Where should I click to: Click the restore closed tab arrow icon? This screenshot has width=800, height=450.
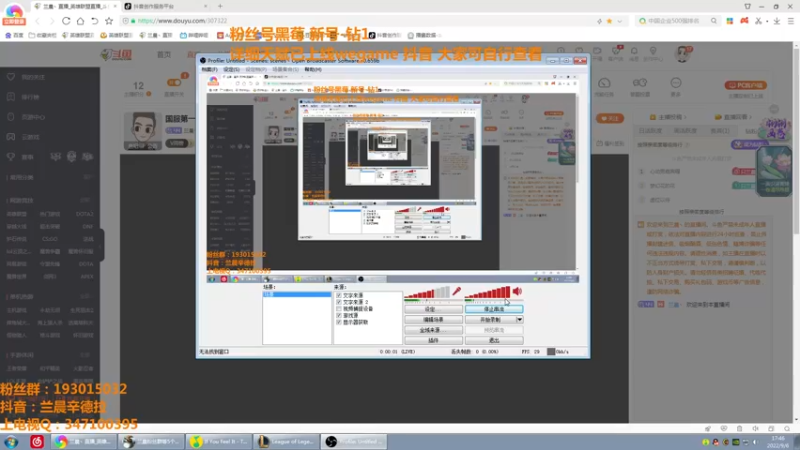94,21
